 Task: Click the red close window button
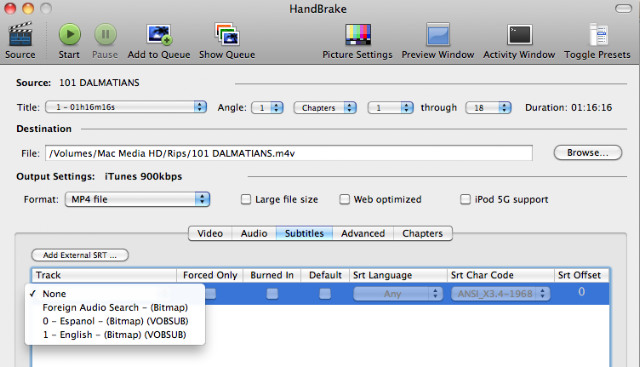point(10,8)
